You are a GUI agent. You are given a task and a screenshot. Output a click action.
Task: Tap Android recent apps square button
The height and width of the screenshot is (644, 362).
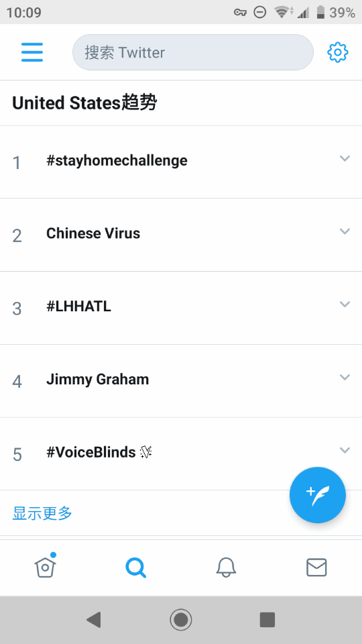click(x=267, y=619)
